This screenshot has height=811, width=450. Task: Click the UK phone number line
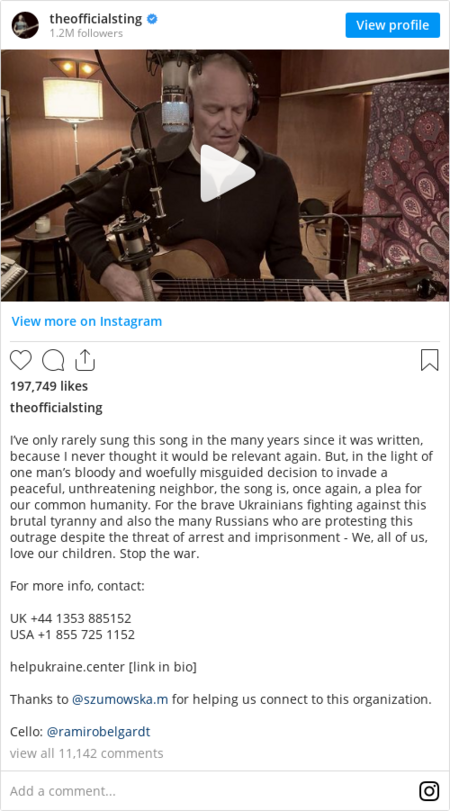[x=70, y=618]
